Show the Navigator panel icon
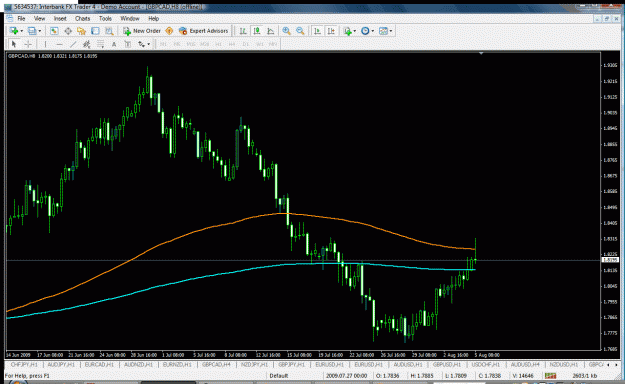This screenshot has width=625, height=384. [81, 31]
